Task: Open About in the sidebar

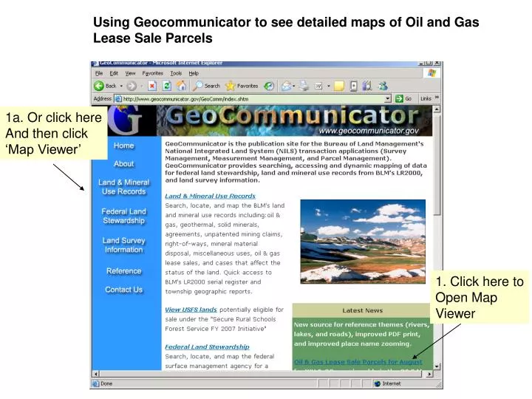Action: [124, 164]
